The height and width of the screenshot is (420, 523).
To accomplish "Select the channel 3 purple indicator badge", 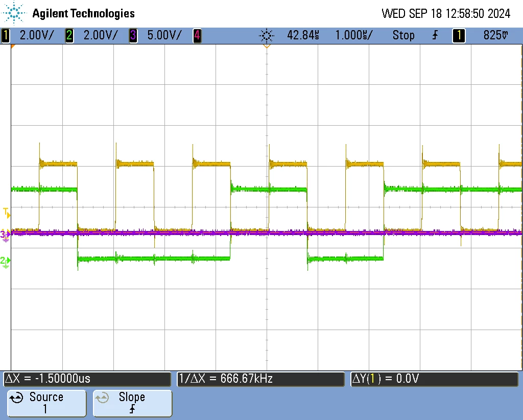I will point(133,35).
